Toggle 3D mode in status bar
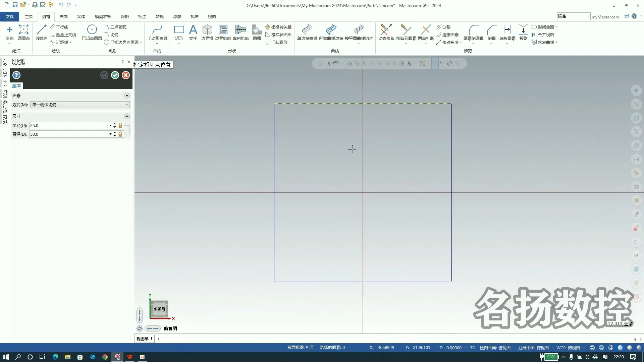The height and width of the screenshot is (362, 644). tap(472, 348)
